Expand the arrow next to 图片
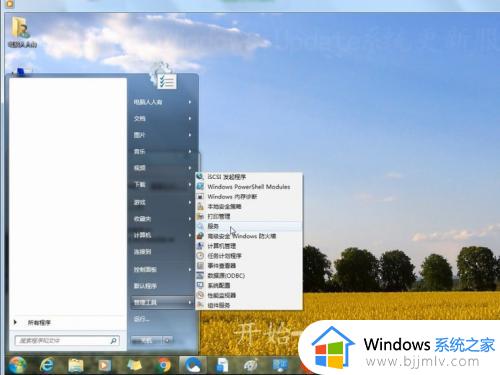The image size is (500, 375). tap(190, 135)
